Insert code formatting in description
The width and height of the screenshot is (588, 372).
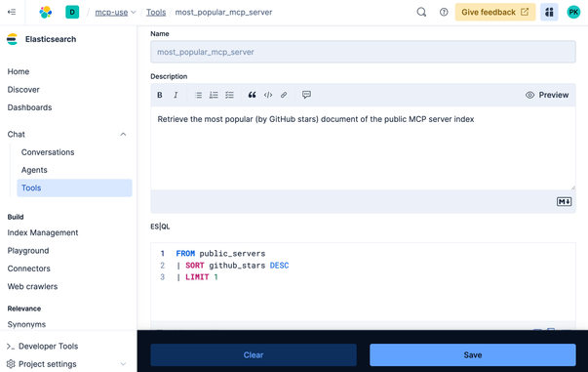tap(268, 95)
